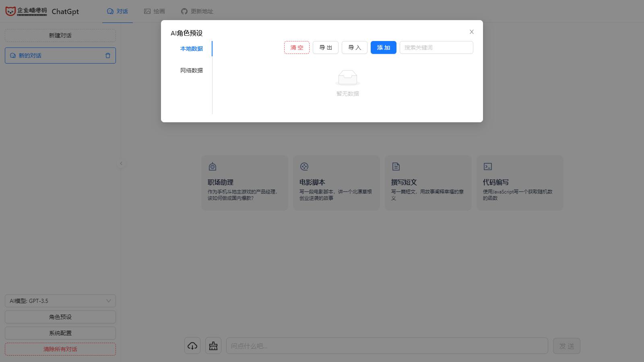Screen dimensions: 644x362
Task: Click the film reel icon on 电影脚本
Action: [x=304, y=167]
